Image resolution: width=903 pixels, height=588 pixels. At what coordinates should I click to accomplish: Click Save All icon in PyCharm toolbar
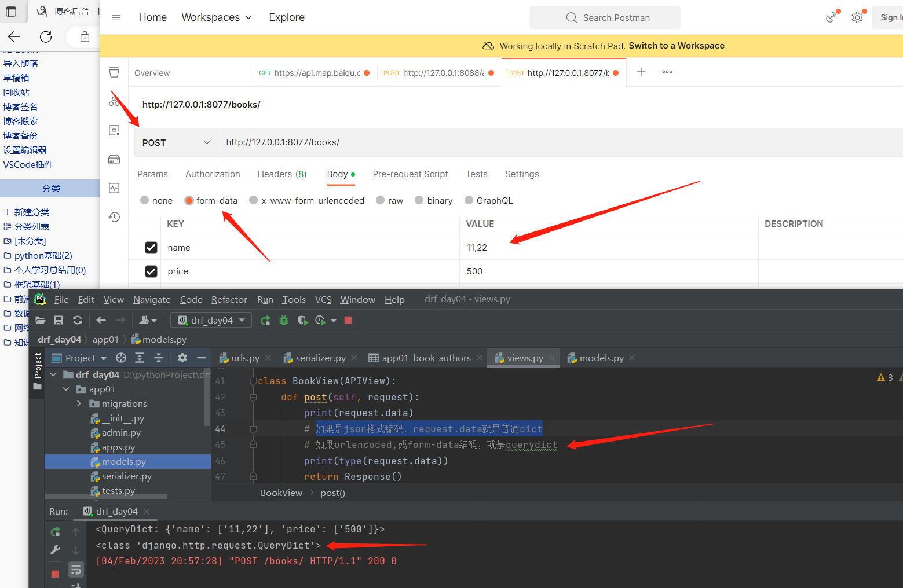tap(59, 320)
